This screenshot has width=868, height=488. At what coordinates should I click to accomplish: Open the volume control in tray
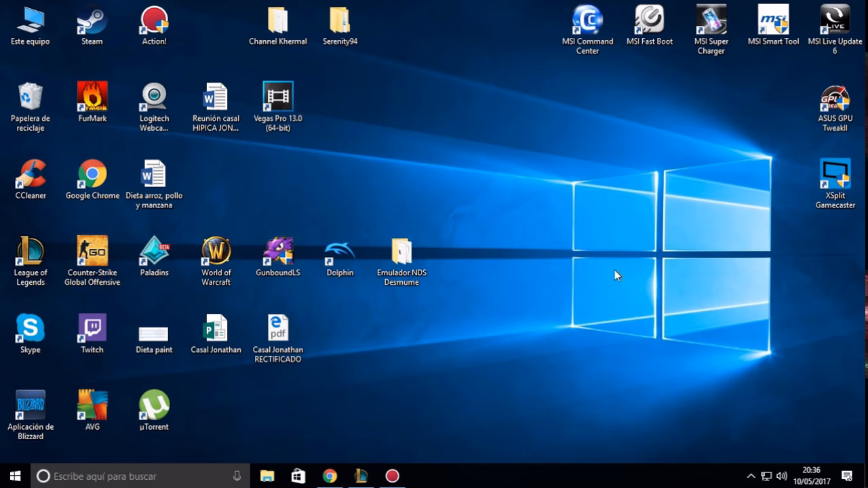pyautogui.click(x=782, y=476)
